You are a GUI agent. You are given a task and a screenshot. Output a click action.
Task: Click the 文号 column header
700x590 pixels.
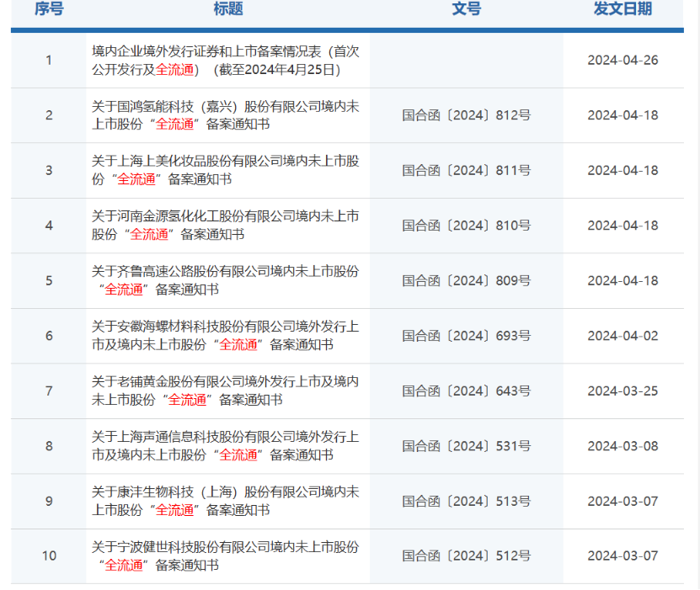pos(467,9)
